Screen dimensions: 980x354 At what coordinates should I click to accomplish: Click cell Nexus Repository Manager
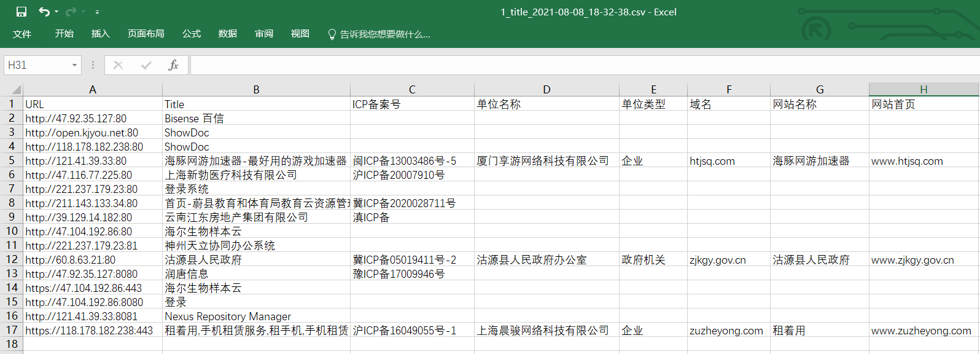pos(256,316)
